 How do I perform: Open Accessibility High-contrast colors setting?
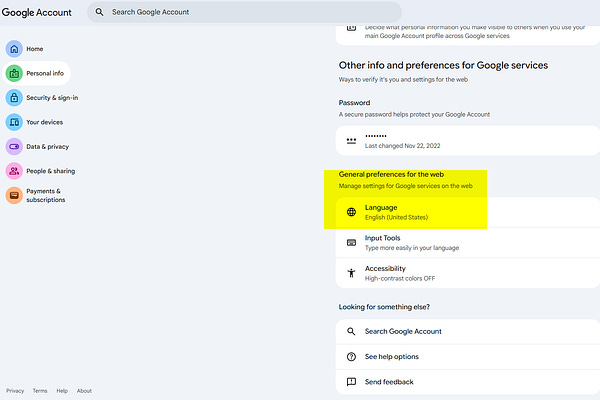pos(468,273)
